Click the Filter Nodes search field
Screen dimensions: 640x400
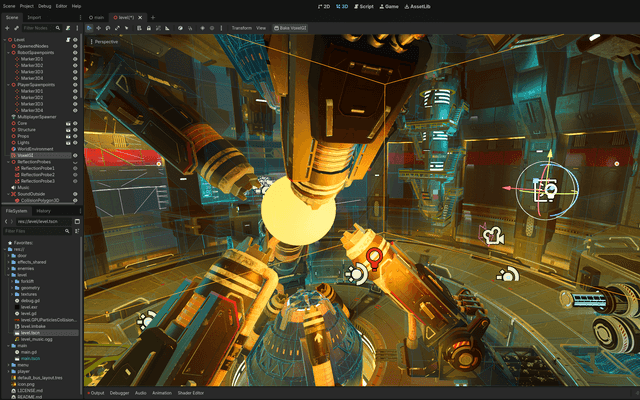click(41, 28)
